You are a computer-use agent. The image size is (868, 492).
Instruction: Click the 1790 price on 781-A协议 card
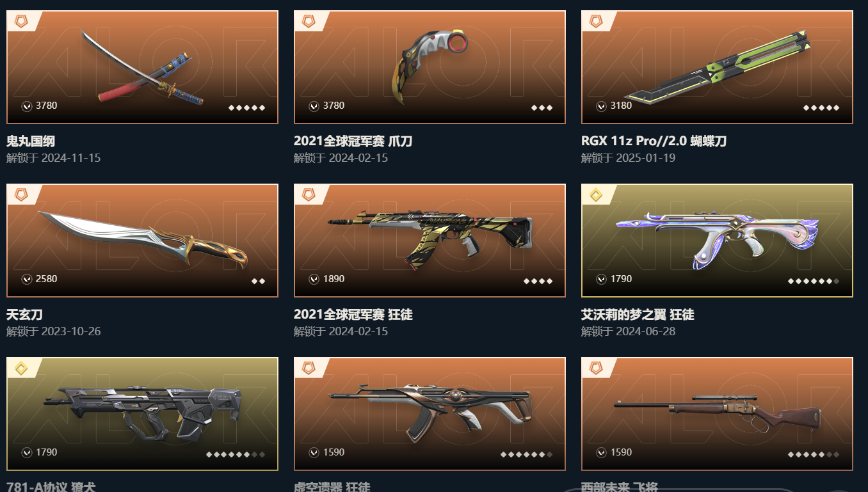[x=46, y=452]
